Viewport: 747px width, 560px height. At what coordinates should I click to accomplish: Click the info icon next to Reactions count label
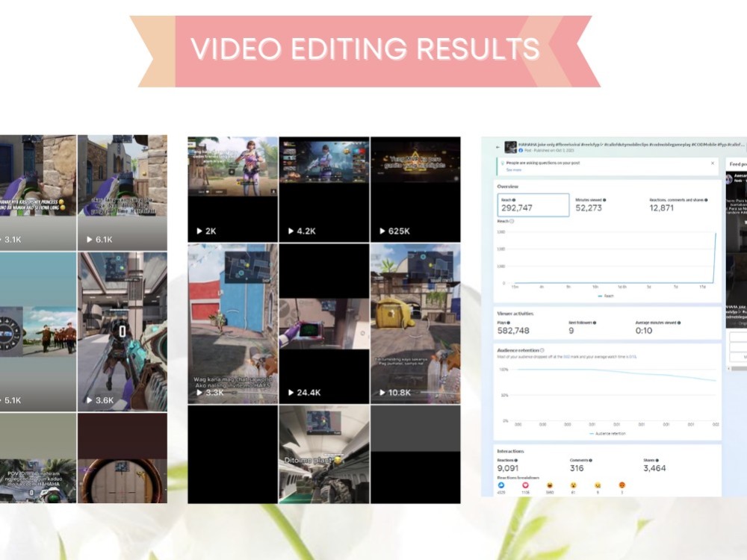pos(516,461)
